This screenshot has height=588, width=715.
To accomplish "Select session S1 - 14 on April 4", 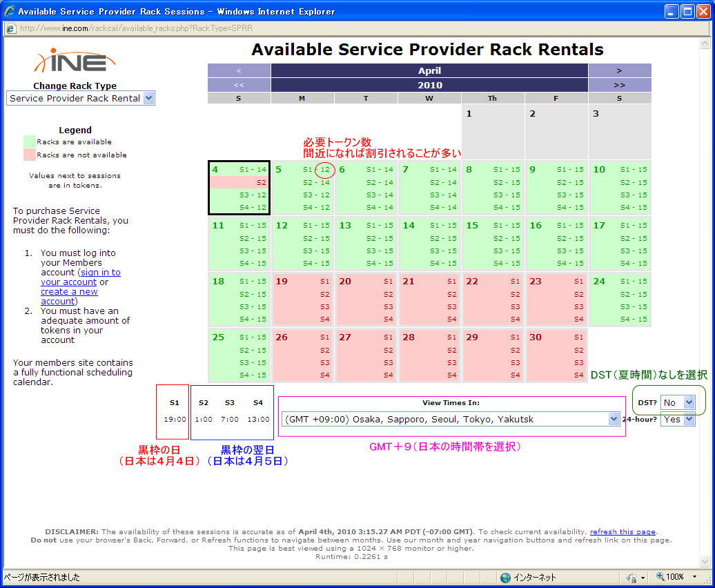I will [x=253, y=170].
